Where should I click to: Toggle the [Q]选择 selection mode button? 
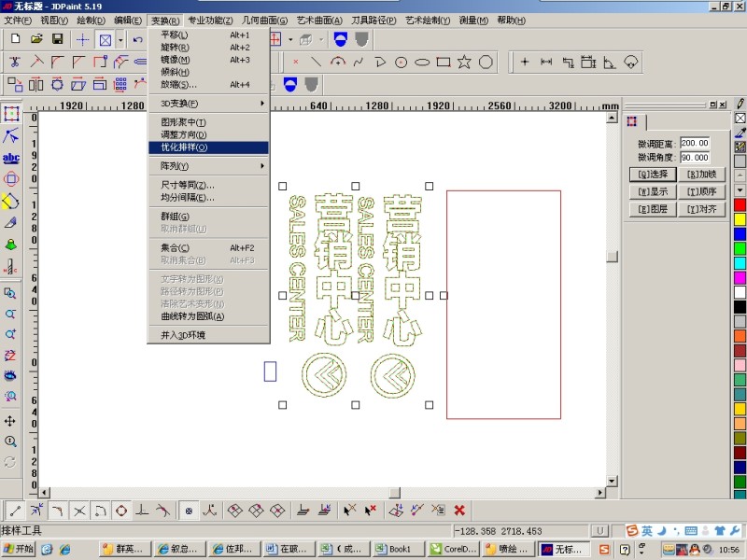coord(653,174)
